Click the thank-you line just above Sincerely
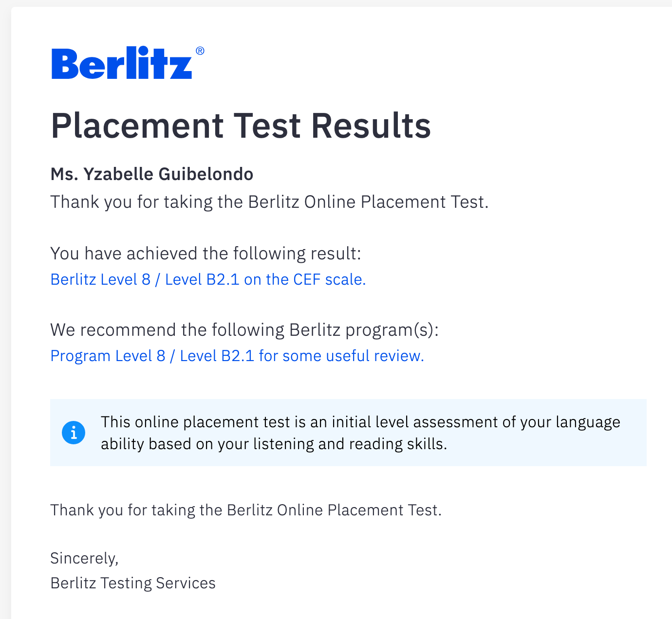The width and height of the screenshot is (672, 619). click(x=246, y=510)
